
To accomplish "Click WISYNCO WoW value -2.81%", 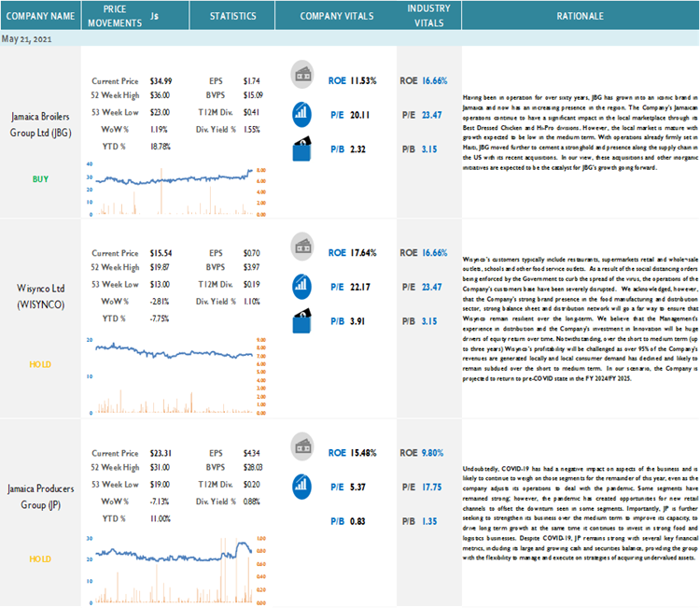I will 160,302.
